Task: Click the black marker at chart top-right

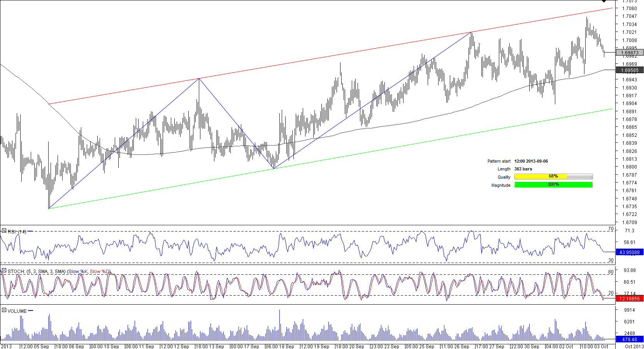Action: tap(604, 1)
